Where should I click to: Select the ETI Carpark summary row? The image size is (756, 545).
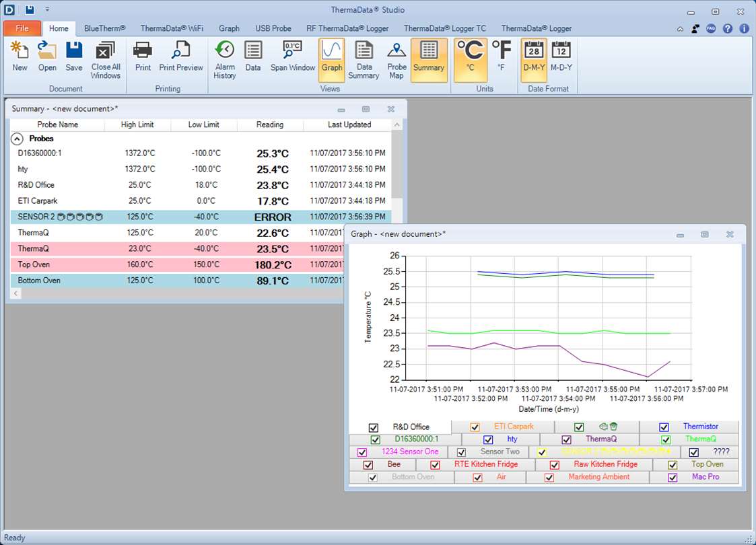[201, 201]
